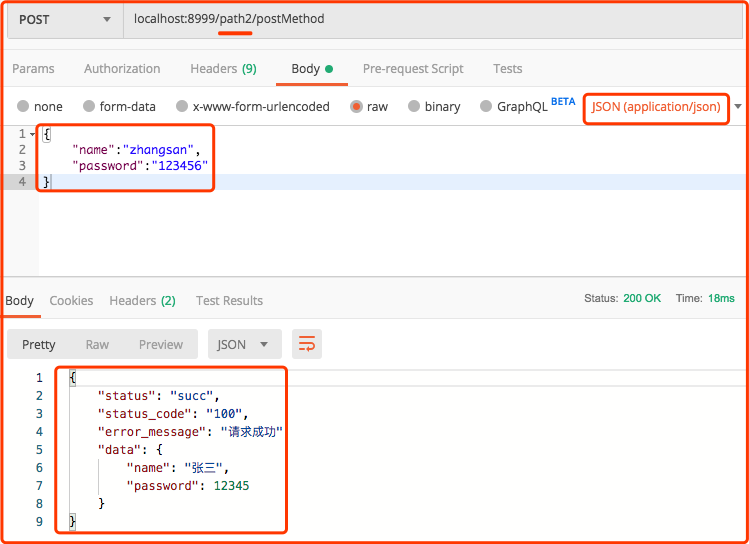Open the Authorization tab
The width and height of the screenshot is (749, 544).
point(122,69)
